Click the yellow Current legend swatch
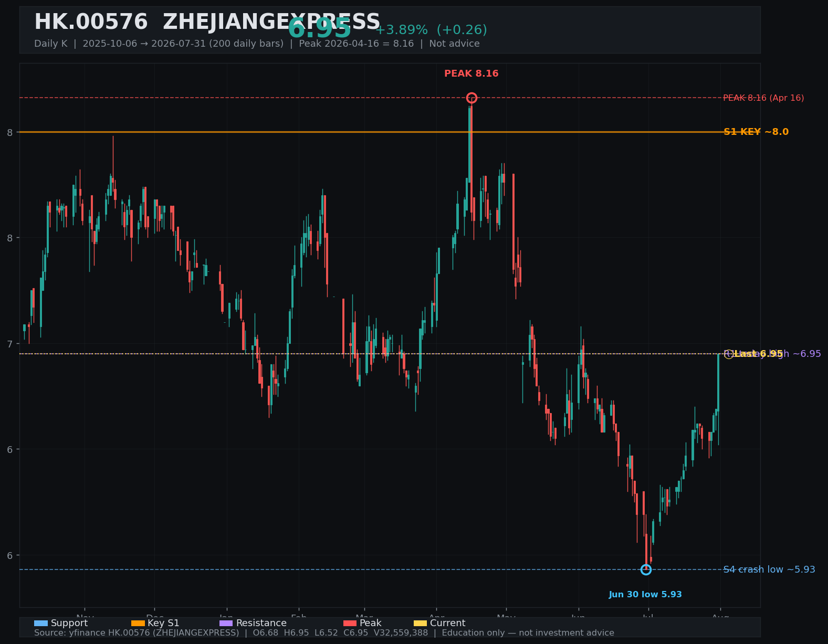The width and height of the screenshot is (828, 644). coord(421,623)
